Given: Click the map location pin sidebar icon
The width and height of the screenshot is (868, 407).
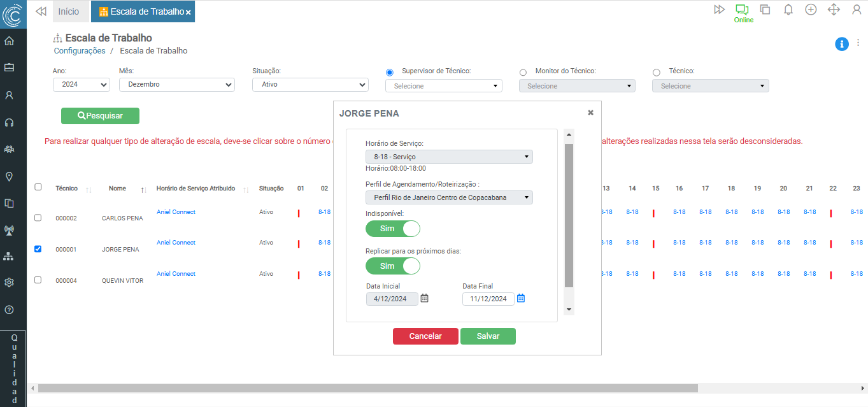Looking at the screenshot, I should pyautogui.click(x=9, y=176).
